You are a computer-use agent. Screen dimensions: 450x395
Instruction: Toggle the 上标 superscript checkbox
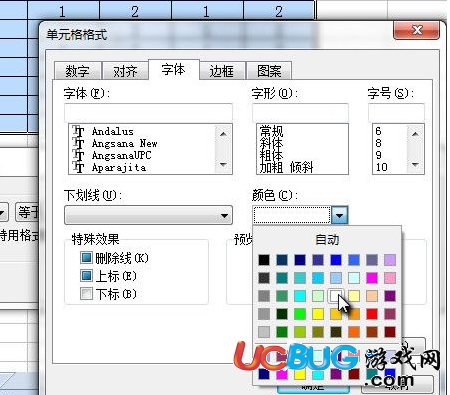click(x=86, y=276)
